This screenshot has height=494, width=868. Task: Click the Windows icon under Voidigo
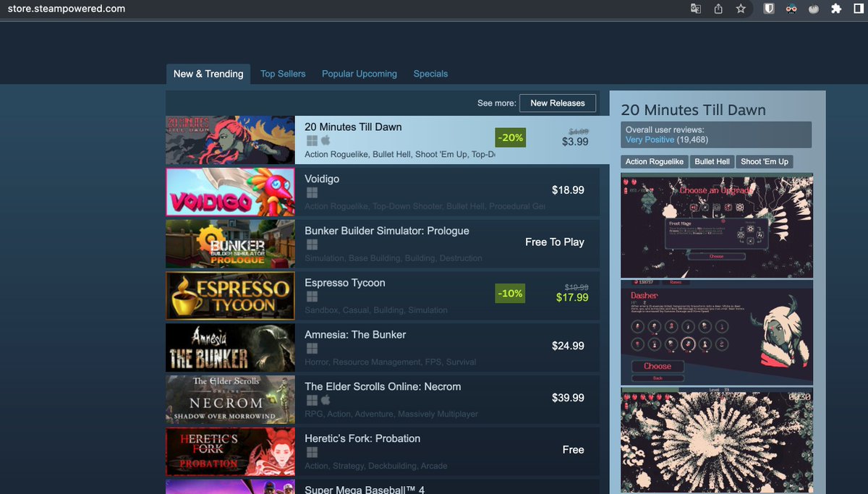[x=312, y=192]
